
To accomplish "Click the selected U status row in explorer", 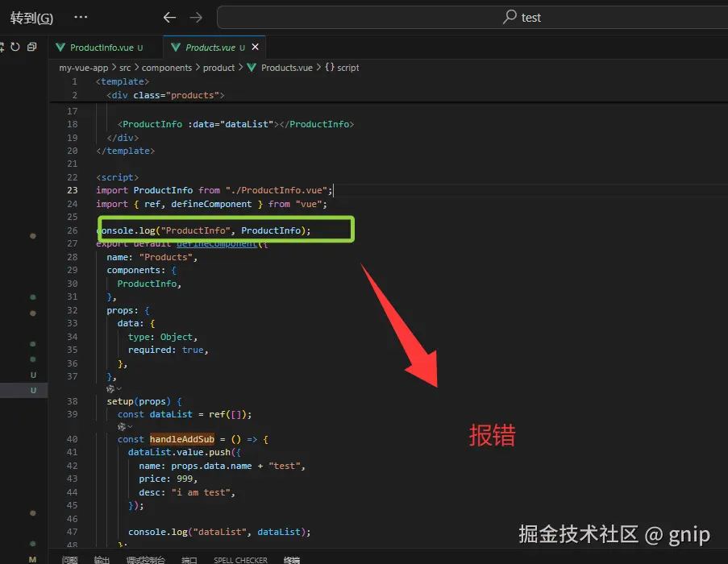I will (x=23, y=390).
